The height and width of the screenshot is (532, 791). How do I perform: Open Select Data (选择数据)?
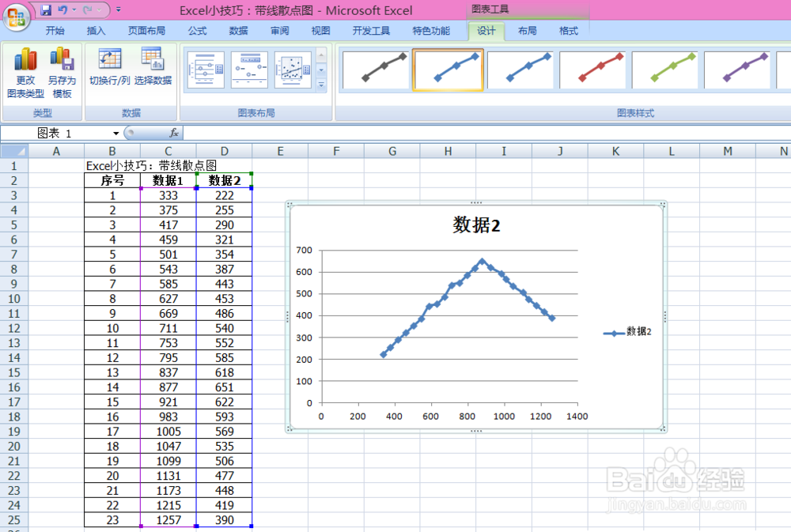coord(153,66)
